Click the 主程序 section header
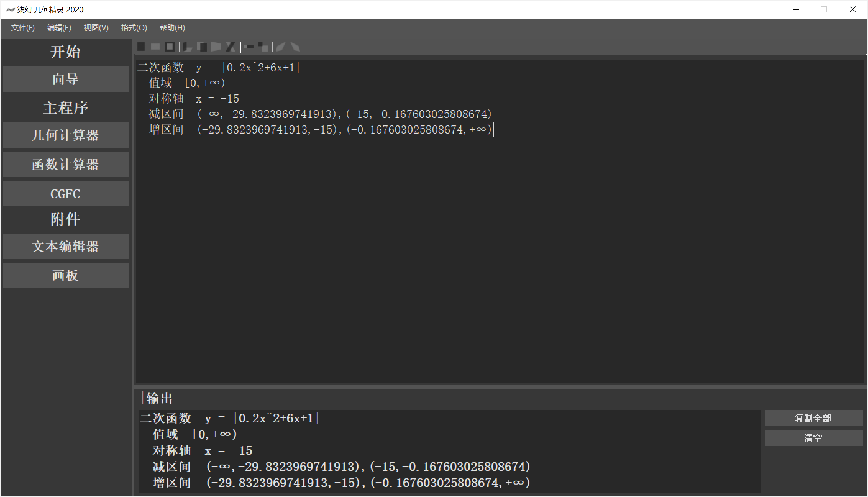The width and height of the screenshot is (868, 497). (66, 108)
